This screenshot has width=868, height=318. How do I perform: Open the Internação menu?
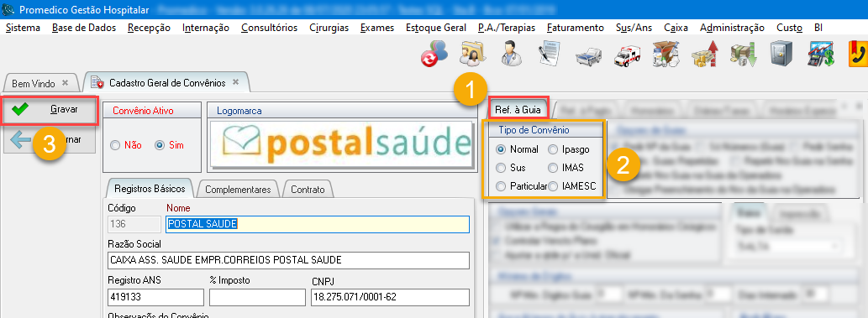click(x=205, y=28)
